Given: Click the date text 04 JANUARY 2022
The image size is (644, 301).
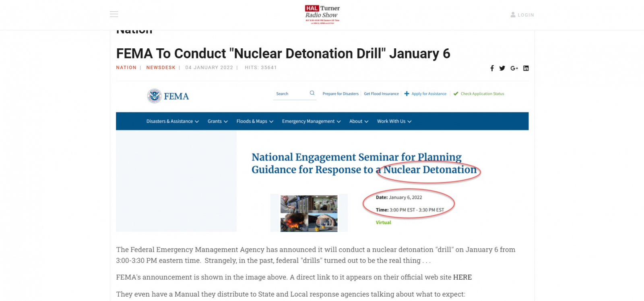Looking at the screenshot, I should pos(209,68).
